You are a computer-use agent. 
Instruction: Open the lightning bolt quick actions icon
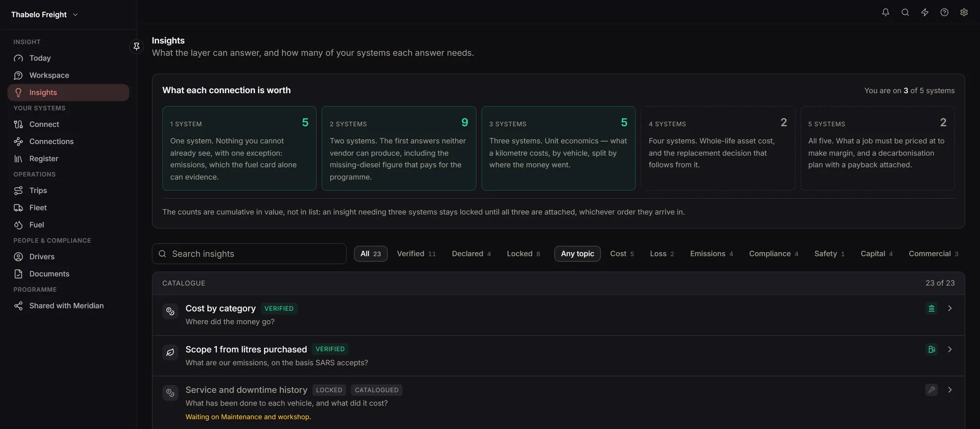pyautogui.click(x=925, y=12)
